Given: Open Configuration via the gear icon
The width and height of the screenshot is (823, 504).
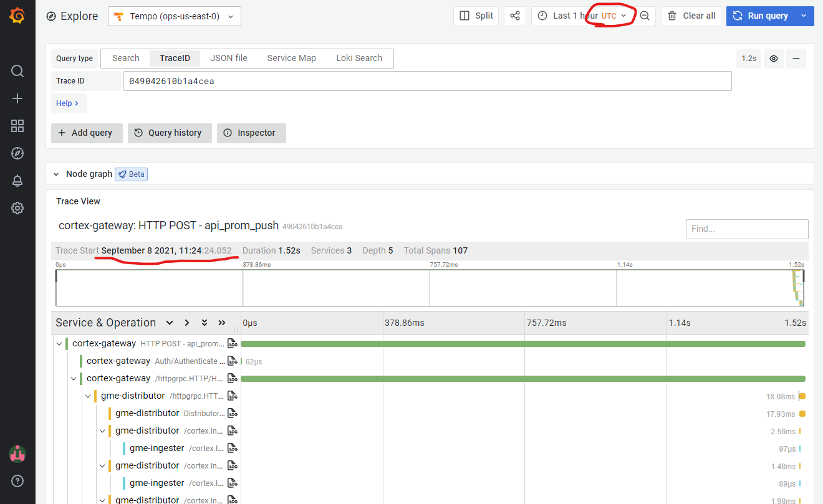Looking at the screenshot, I should coord(17,207).
